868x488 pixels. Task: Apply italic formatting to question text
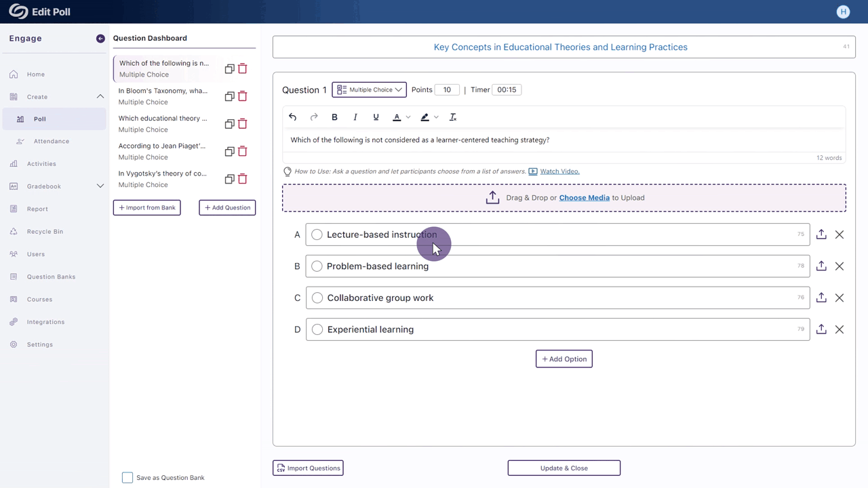pos(355,117)
